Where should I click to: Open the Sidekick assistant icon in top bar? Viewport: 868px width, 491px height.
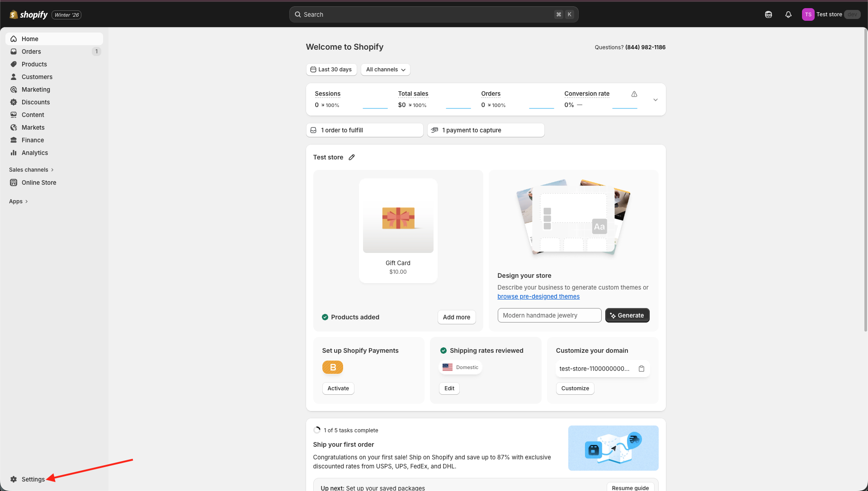pos(768,14)
